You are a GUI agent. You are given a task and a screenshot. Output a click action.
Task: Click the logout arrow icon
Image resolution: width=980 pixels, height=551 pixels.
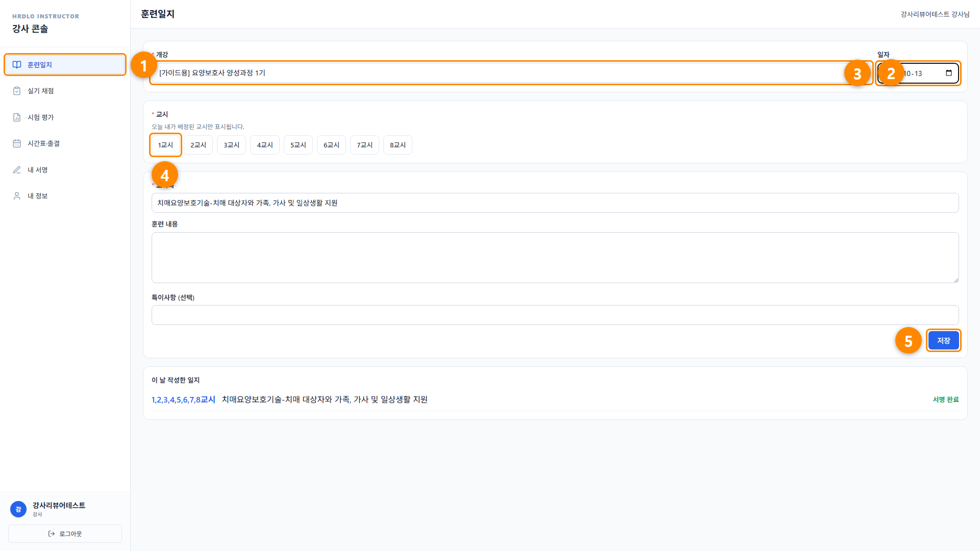tap(52, 534)
